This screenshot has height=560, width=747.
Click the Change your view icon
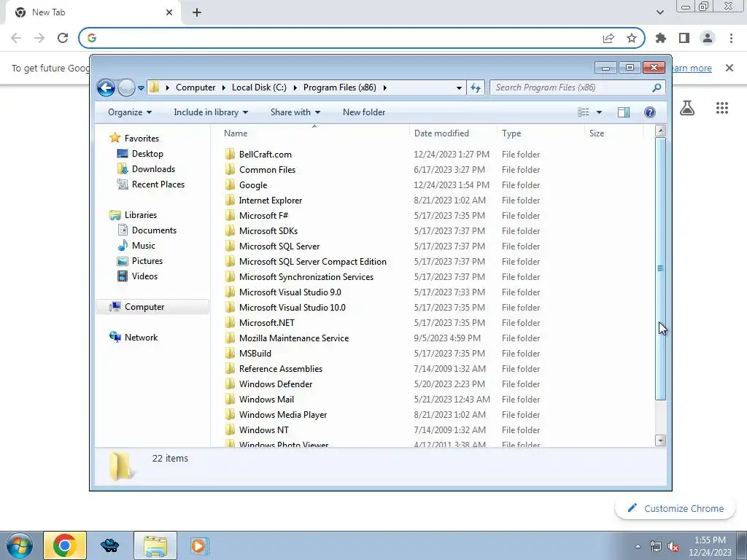coord(583,112)
